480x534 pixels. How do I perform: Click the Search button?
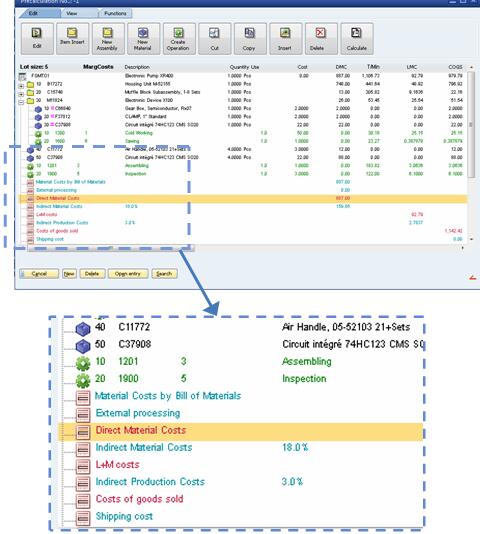164,273
